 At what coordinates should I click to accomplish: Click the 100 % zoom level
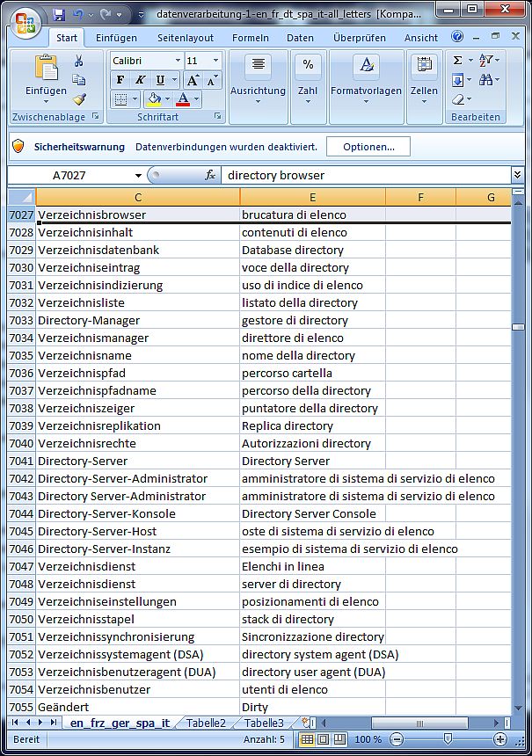click(368, 739)
